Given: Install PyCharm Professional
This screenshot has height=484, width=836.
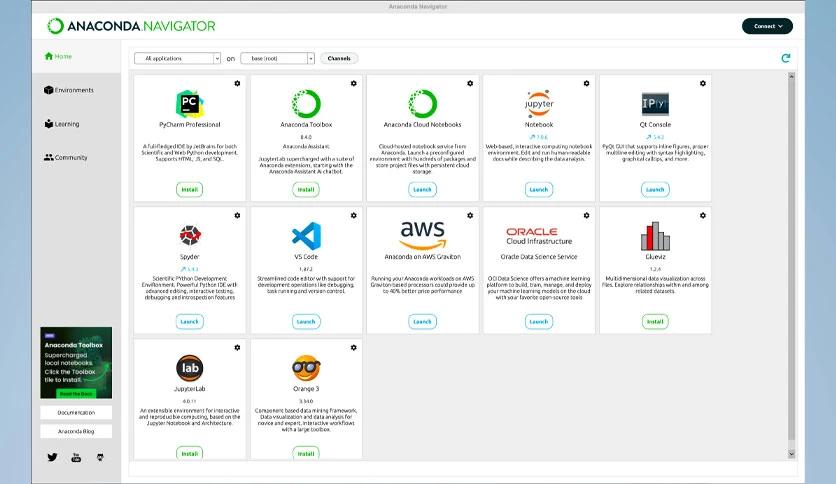Looking at the screenshot, I should point(189,189).
